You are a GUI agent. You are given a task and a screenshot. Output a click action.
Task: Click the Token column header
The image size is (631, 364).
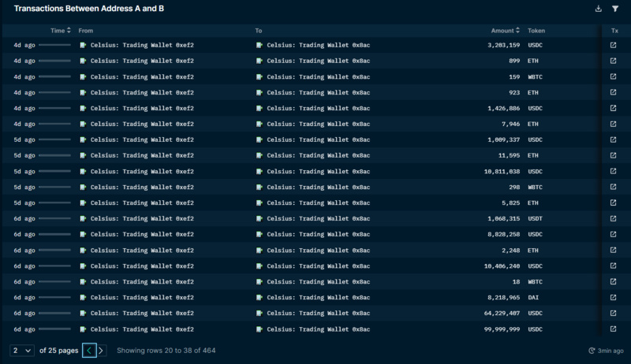tap(536, 31)
